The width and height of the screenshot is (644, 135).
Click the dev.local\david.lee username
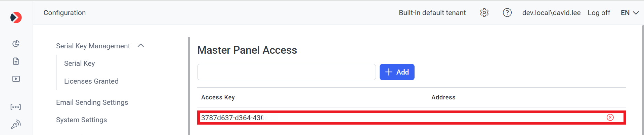click(x=551, y=13)
